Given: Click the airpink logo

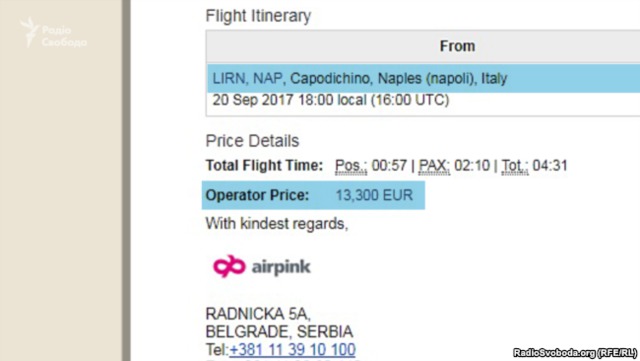Looking at the screenshot, I should click(x=262, y=267).
